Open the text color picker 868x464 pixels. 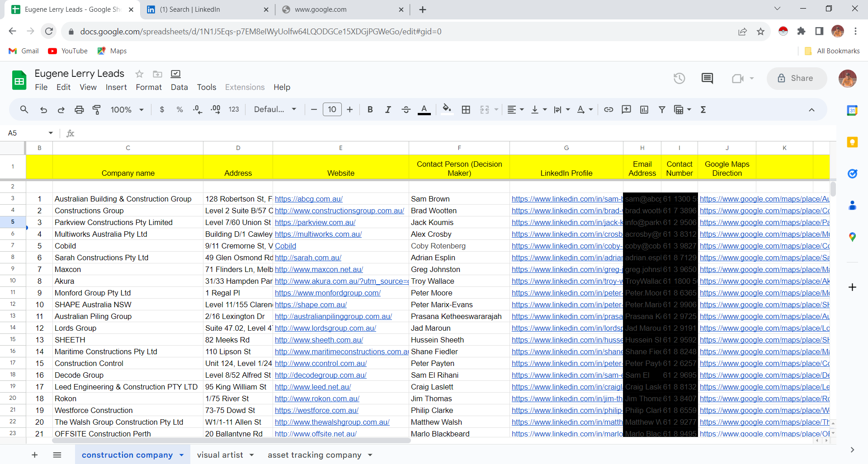pyautogui.click(x=424, y=109)
